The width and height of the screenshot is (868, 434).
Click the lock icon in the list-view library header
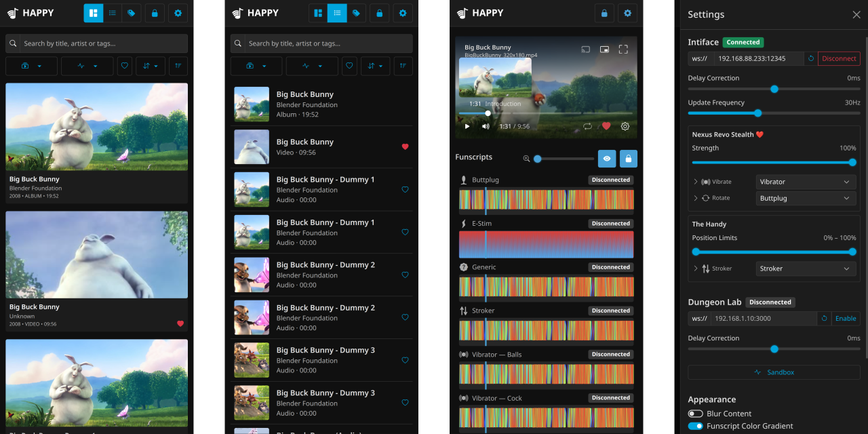[380, 13]
